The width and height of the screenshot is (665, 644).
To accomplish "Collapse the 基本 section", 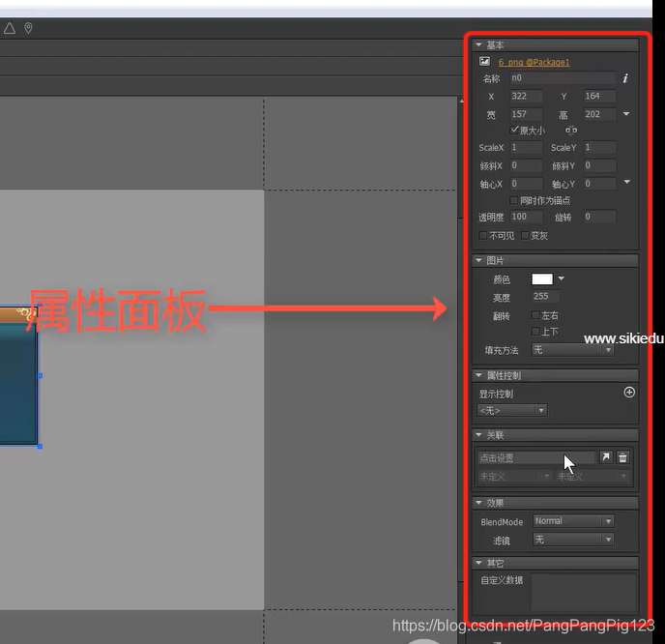I will point(478,44).
